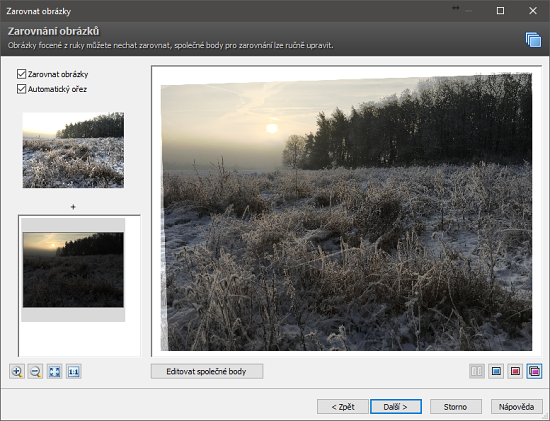
Task: Uncheck the Zarovnat obrázky checkbox
Action: 21,74
